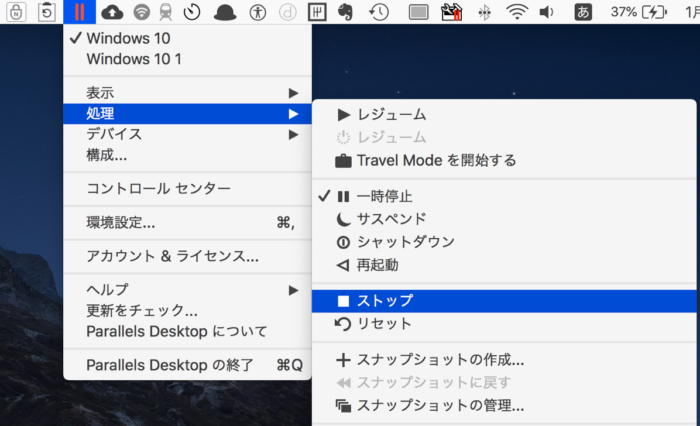The width and height of the screenshot is (700, 426).
Task: Open スナップショットの管理...
Action: pos(504,405)
